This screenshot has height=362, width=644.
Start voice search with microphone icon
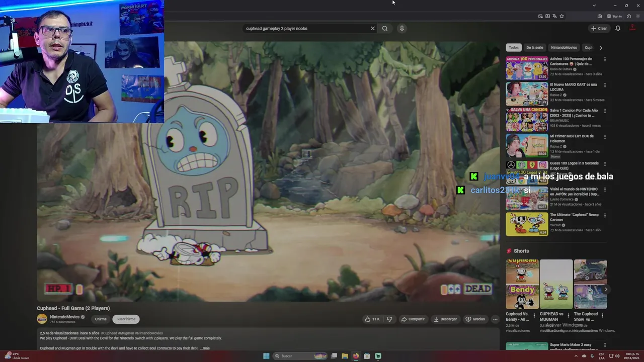click(x=401, y=29)
